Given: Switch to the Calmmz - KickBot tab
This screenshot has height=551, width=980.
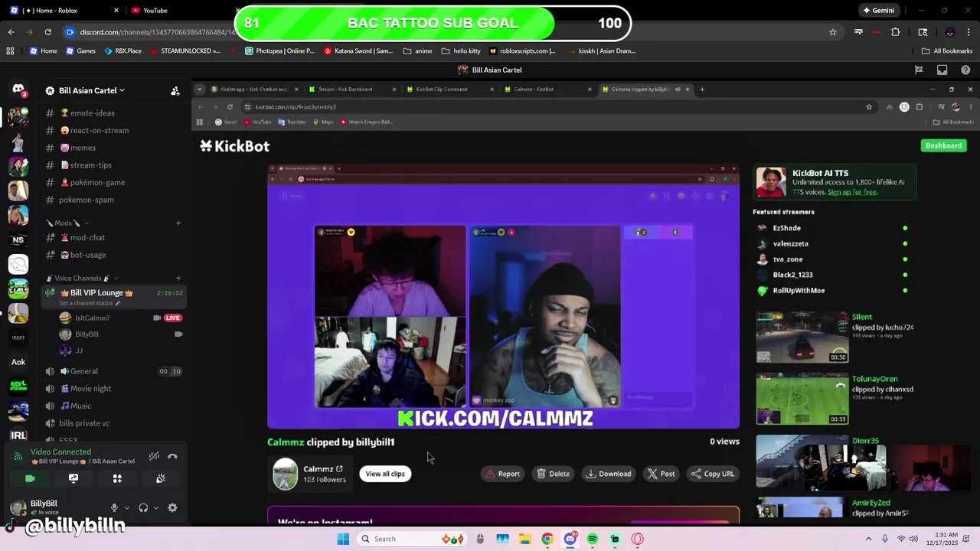Looking at the screenshot, I should coord(547,89).
